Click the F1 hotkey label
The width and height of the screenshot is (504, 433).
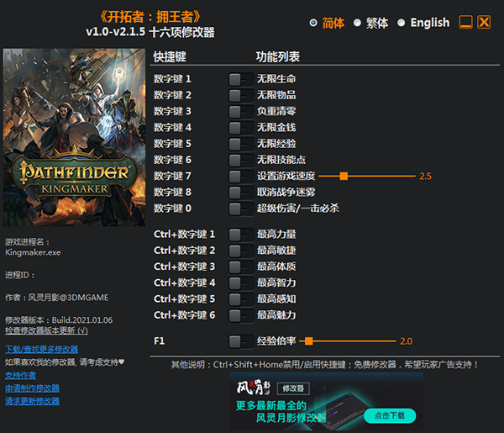pyautogui.click(x=159, y=341)
